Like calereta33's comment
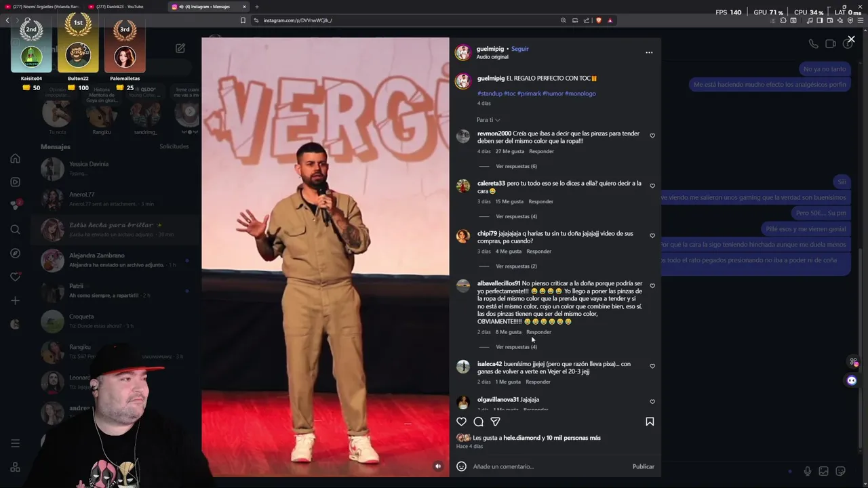The height and width of the screenshot is (488, 868). tap(652, 186)
